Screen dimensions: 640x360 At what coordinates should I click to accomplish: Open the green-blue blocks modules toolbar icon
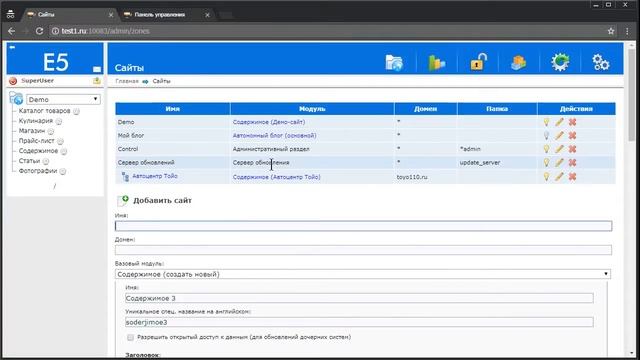click(x=436, y=63)
